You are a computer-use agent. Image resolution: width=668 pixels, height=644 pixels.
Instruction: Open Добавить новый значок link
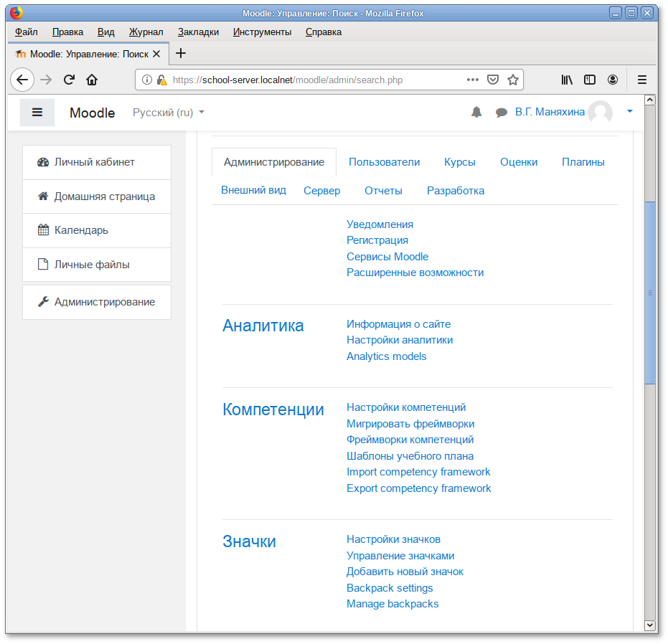point(405,572)
